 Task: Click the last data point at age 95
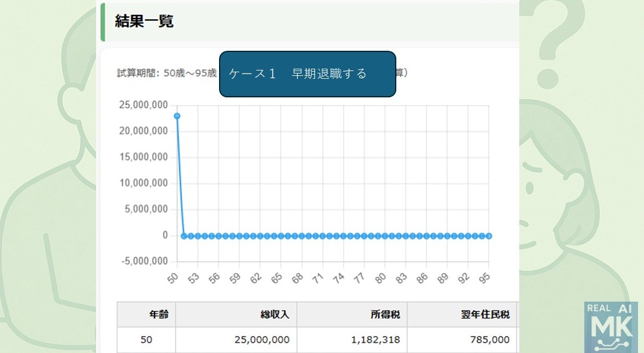click(489, 236)
